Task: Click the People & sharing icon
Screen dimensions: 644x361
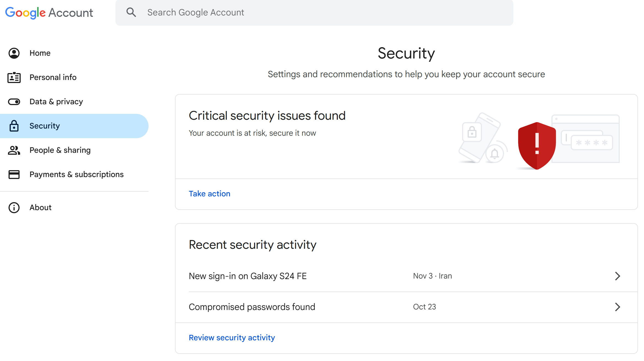Action: [x=15, y=150]
